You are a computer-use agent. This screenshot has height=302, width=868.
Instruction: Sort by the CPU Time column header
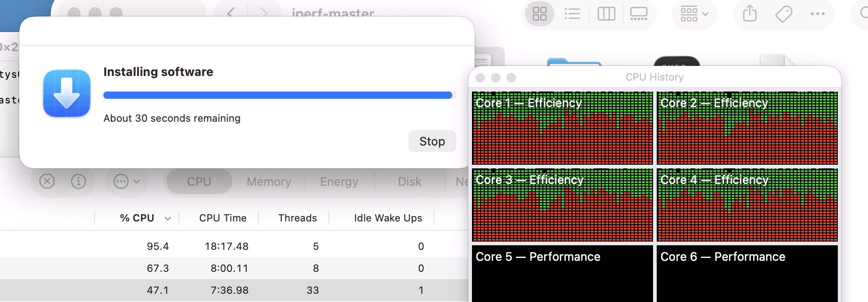[223, 218]
